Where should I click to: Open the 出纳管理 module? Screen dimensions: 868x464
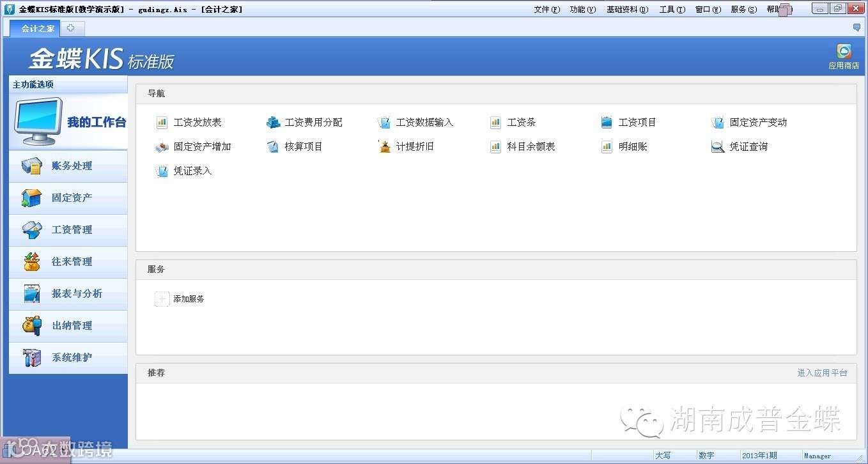tap(68, 326)
